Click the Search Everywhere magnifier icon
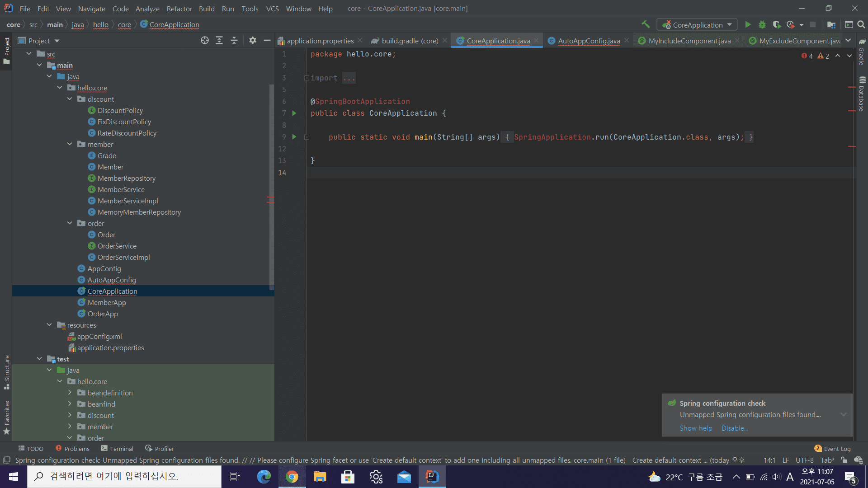This screenshot has height=488, width=868. point(861,24)
